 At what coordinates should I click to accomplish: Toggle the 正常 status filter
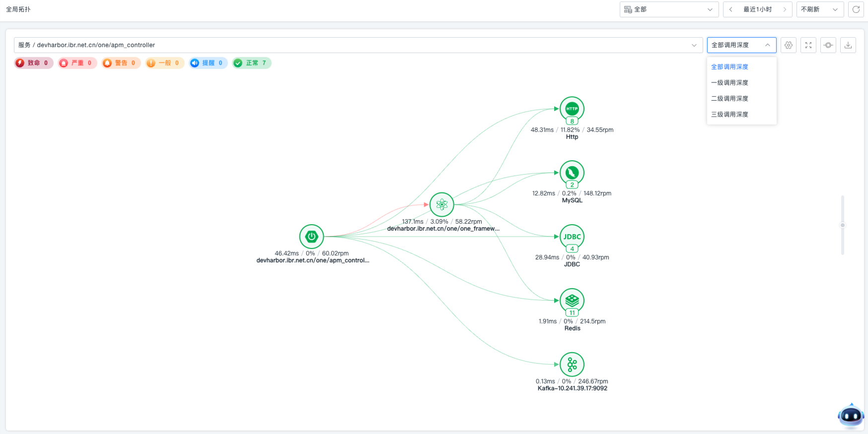[x=252, y=63]
